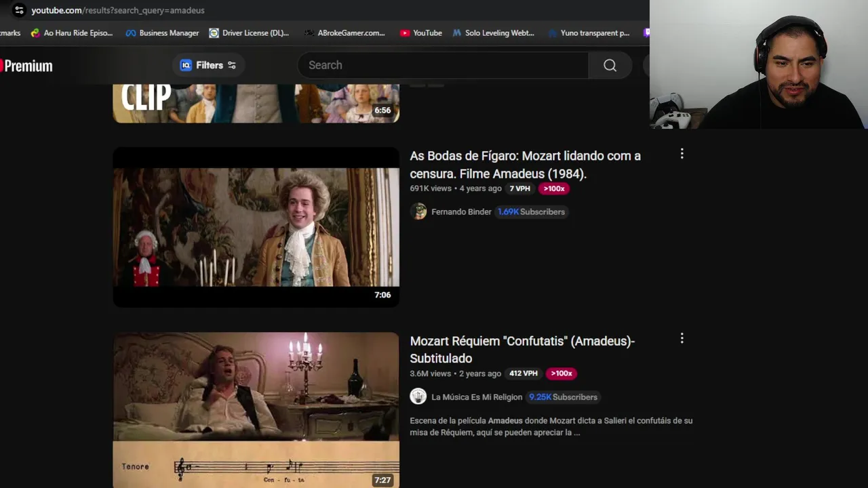Open the ABrokeGamer.com bookmark
The height and width of the screenshot is (488, 868).
pyautogui.click(x=344, y=33)
